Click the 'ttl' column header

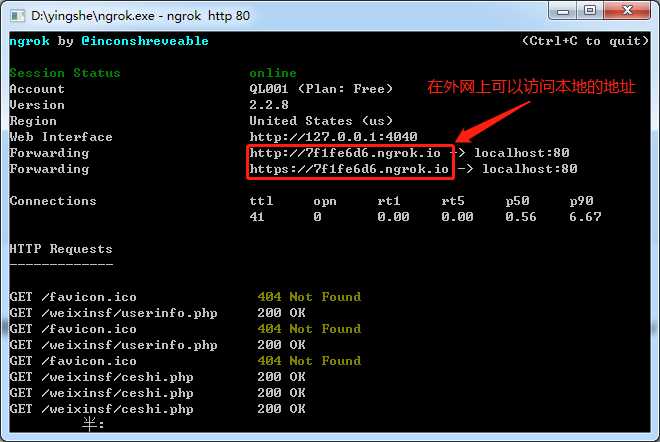click(261, 201)
